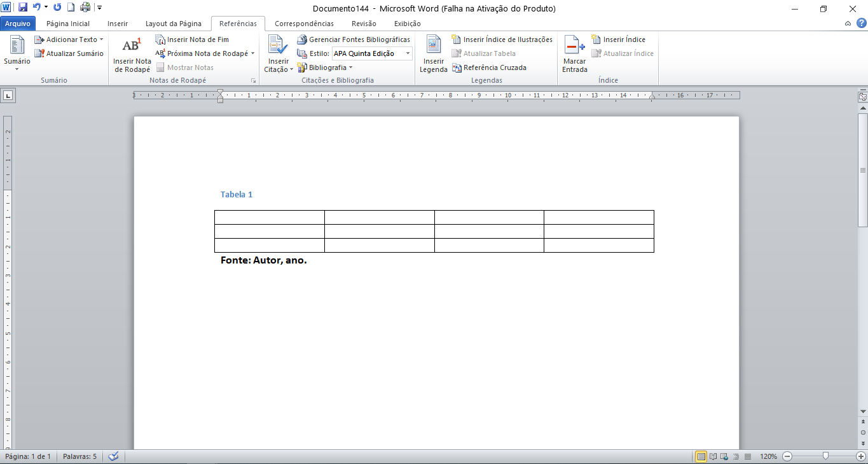The image size is (868, 464).
Task: Open the Notas de Rodapé dialog launcher
Action: (x=253, y=81)
